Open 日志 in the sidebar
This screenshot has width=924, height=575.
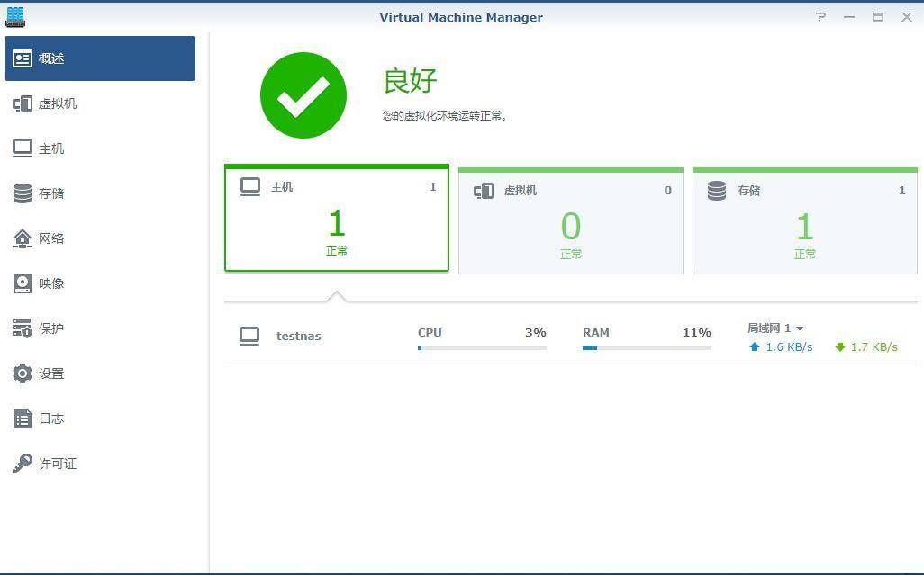(x=100, y=418)
